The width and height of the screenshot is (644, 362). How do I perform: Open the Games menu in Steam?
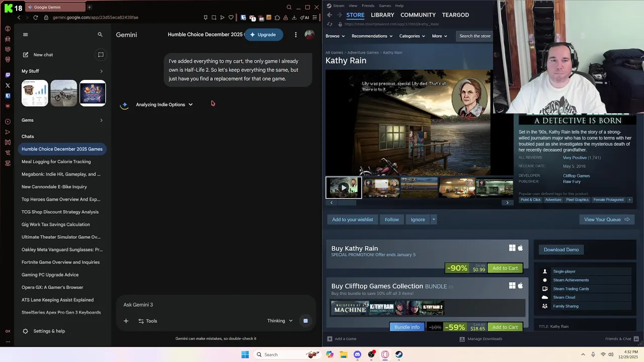click(x=385, y=6)
